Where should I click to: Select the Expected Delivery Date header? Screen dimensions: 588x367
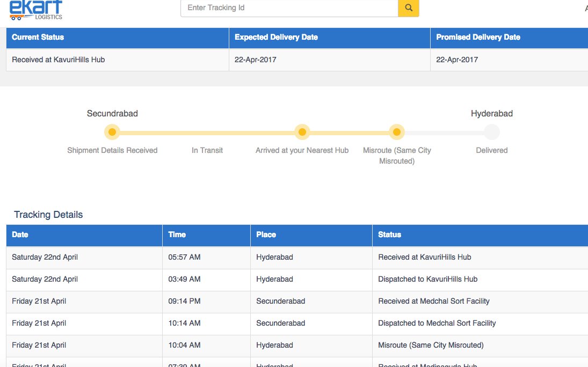329,38
